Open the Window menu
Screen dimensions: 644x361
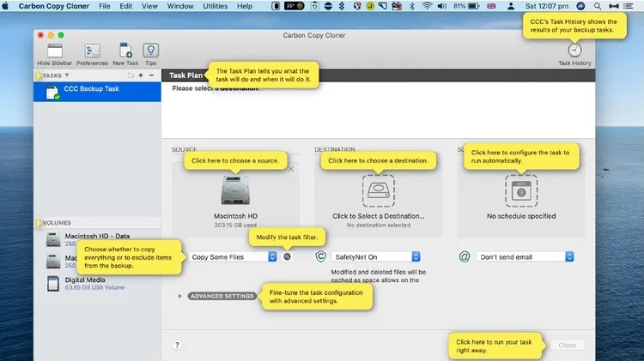pyautogui.click(x=180, y=6)
